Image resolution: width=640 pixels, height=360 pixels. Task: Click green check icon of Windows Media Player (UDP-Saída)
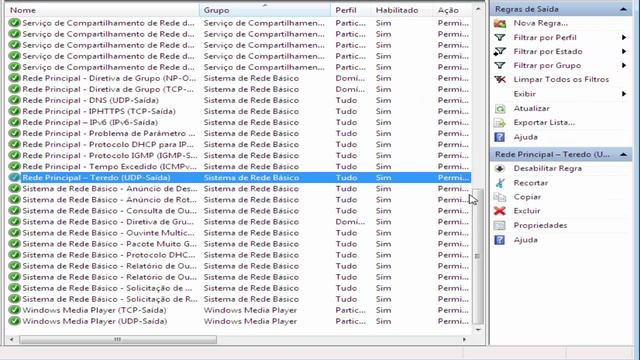pos(14,321)
